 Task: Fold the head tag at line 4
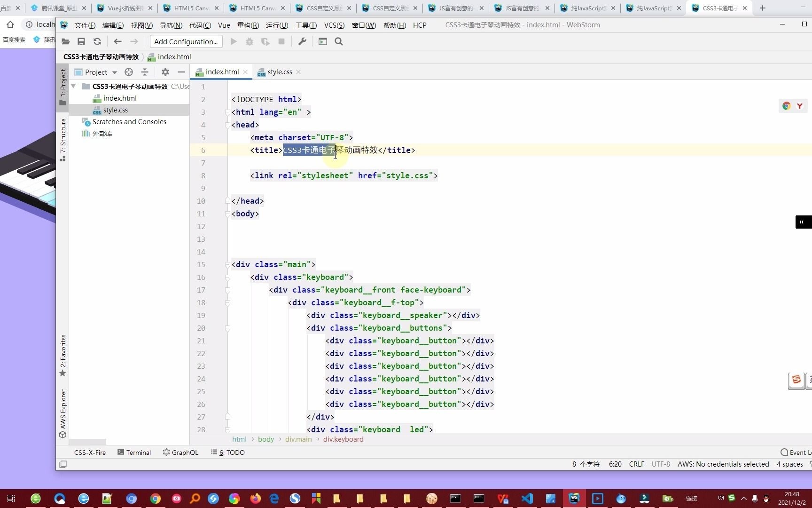[227, 125]
